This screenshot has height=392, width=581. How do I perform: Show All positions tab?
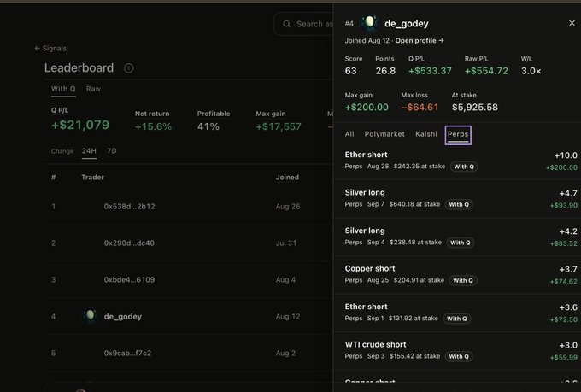click(x=349, y=134)
